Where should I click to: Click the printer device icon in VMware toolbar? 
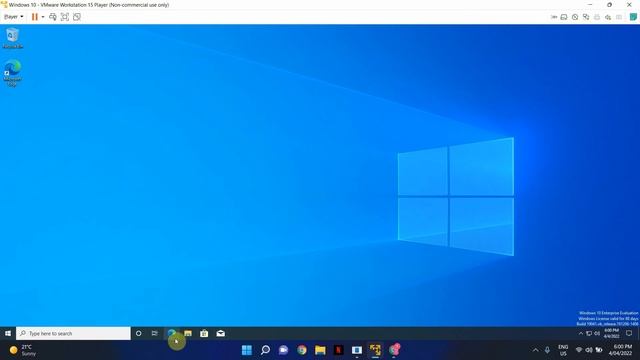(597, 17)
